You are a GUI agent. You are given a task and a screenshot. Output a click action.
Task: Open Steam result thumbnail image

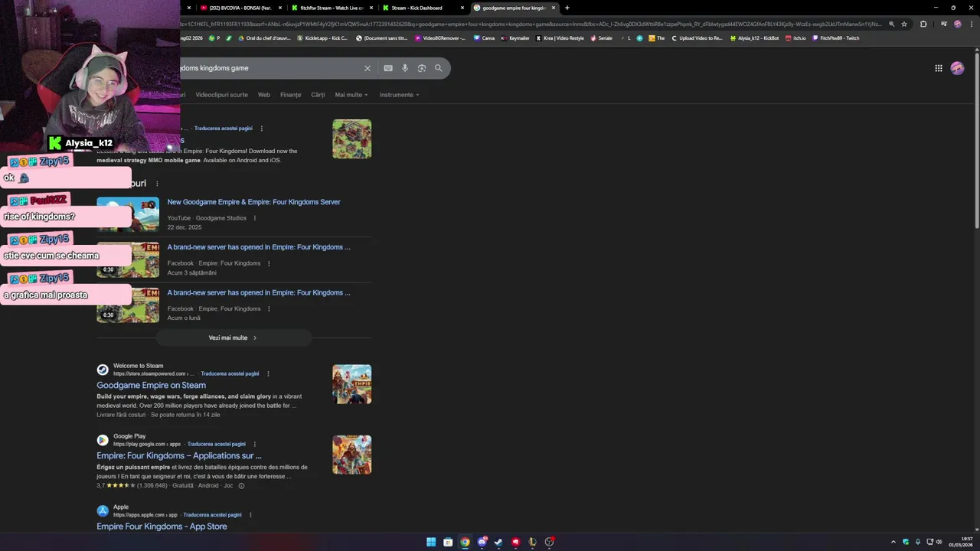pyautogui.click(x=352, y=384)
